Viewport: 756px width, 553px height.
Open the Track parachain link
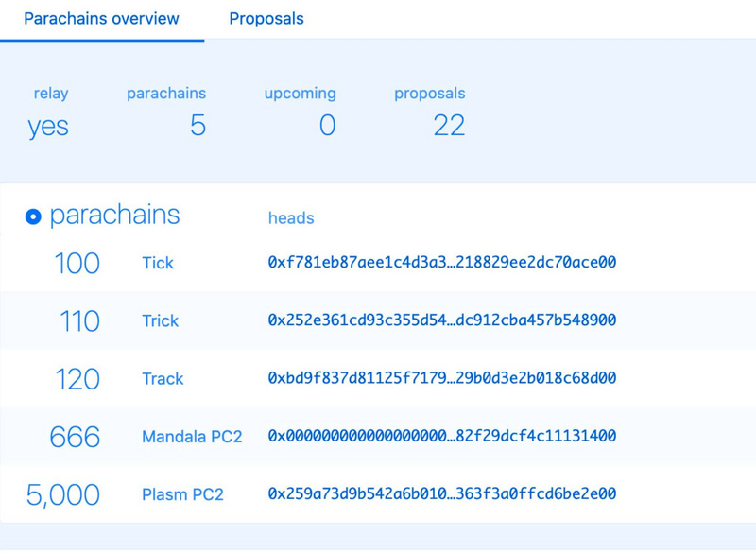click(163, 378)
